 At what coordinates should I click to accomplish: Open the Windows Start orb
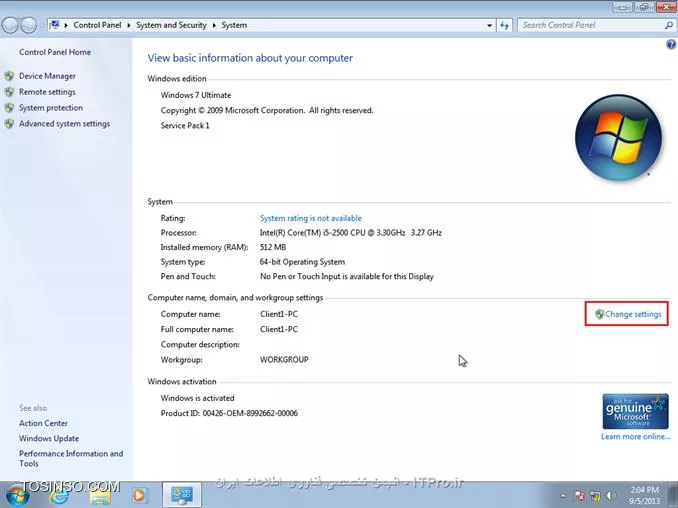(x=16, y=495)
